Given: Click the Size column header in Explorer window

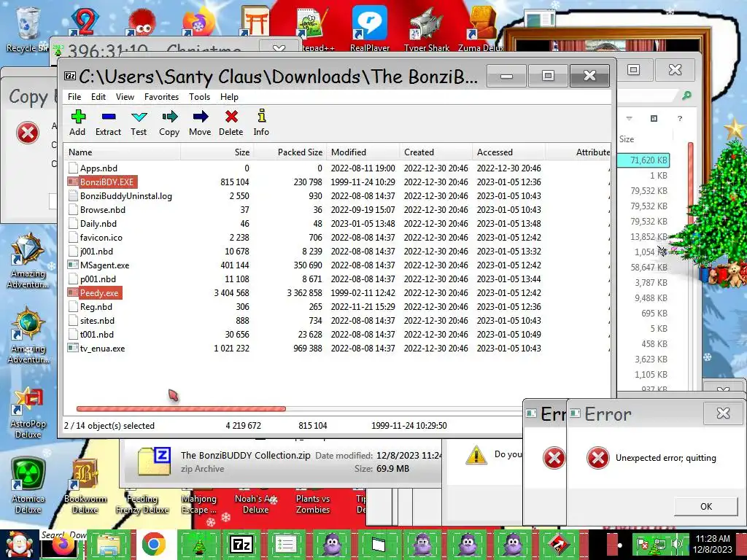Looking at the screenshot, I should pos(627,139).
